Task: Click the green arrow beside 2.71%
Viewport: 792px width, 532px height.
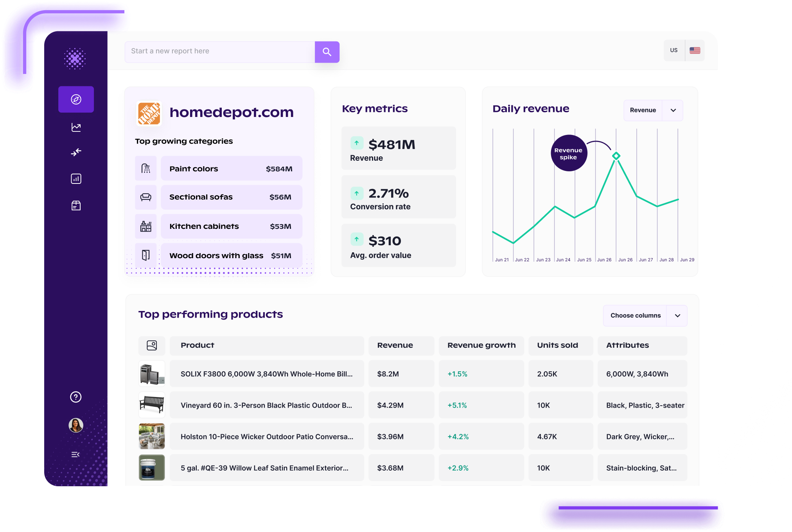Action: [x=357, y=193]
